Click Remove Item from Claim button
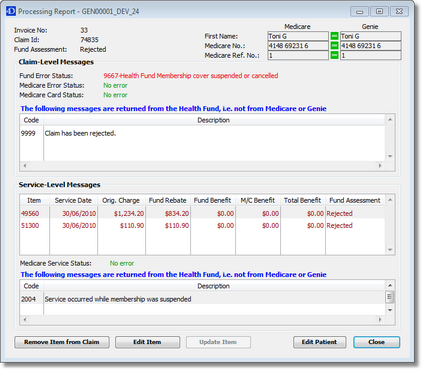The width and height of the screenshot is (422, 370). pyautogui.click(x=62, y=342)
